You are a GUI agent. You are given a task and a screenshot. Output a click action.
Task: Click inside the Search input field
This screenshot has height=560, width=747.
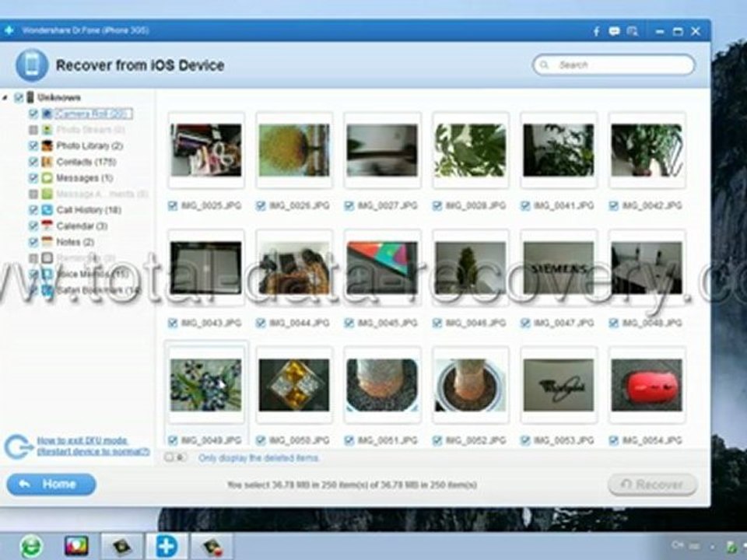(x=614, y=65)
